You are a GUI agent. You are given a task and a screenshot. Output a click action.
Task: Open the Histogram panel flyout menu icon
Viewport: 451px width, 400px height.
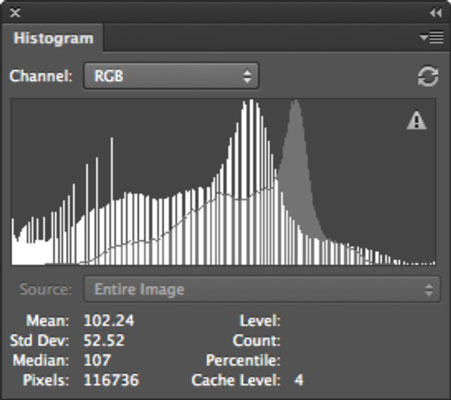[432, 37]
